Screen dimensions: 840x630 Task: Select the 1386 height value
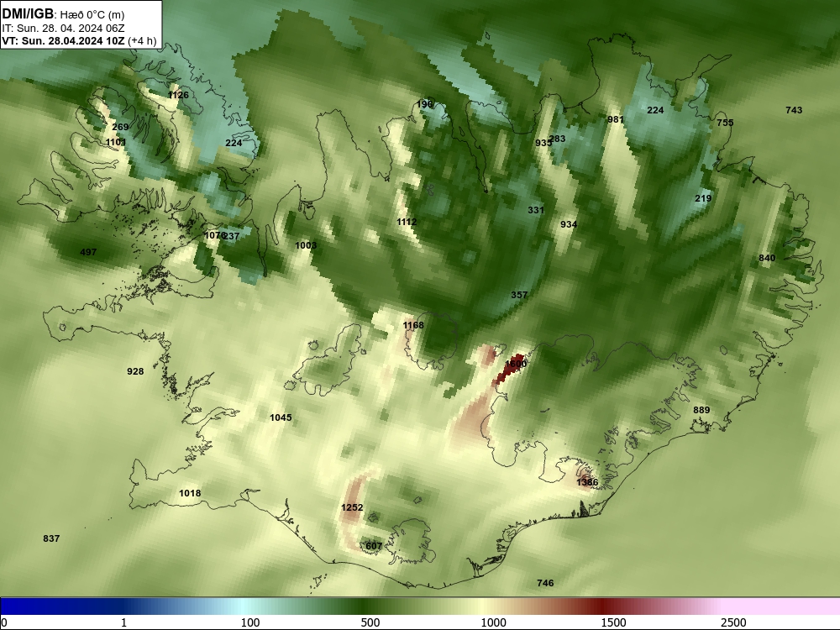[x=587, y=483]
